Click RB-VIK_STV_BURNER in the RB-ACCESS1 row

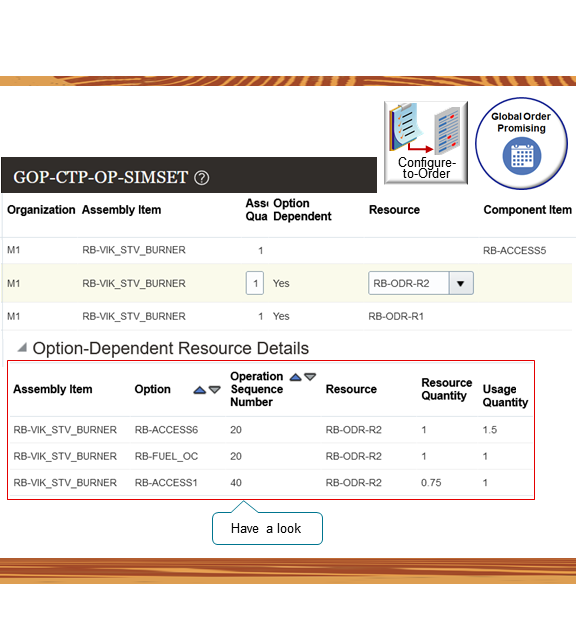click(x=65, y=483)
